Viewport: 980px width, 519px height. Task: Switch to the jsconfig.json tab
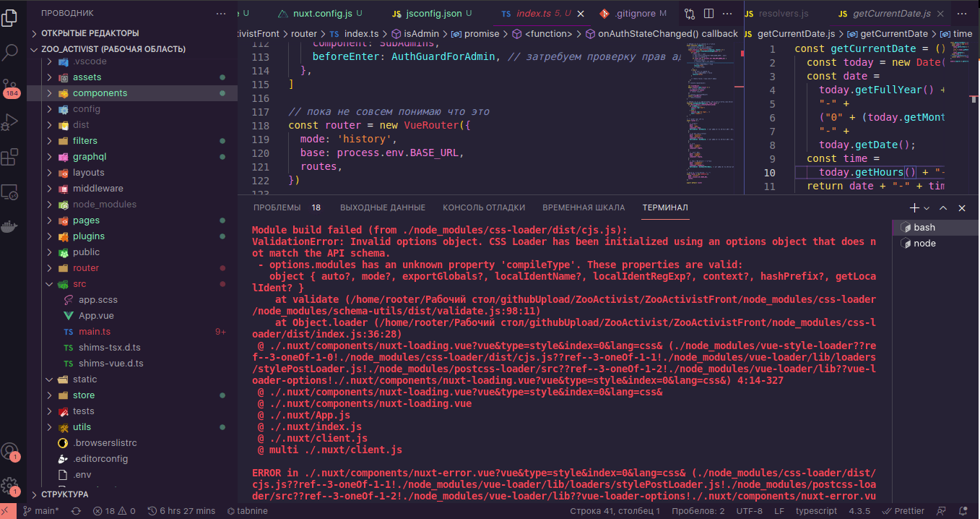pos(432,14)
